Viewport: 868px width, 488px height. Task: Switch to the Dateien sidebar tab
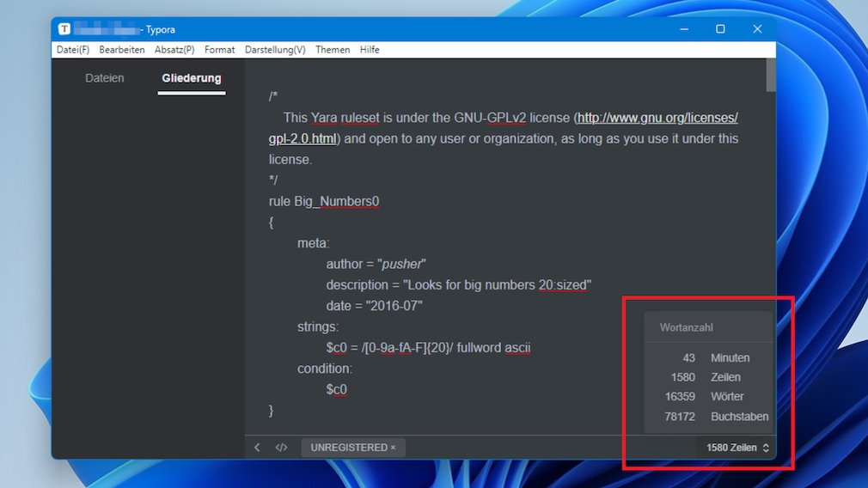[105, 78]
